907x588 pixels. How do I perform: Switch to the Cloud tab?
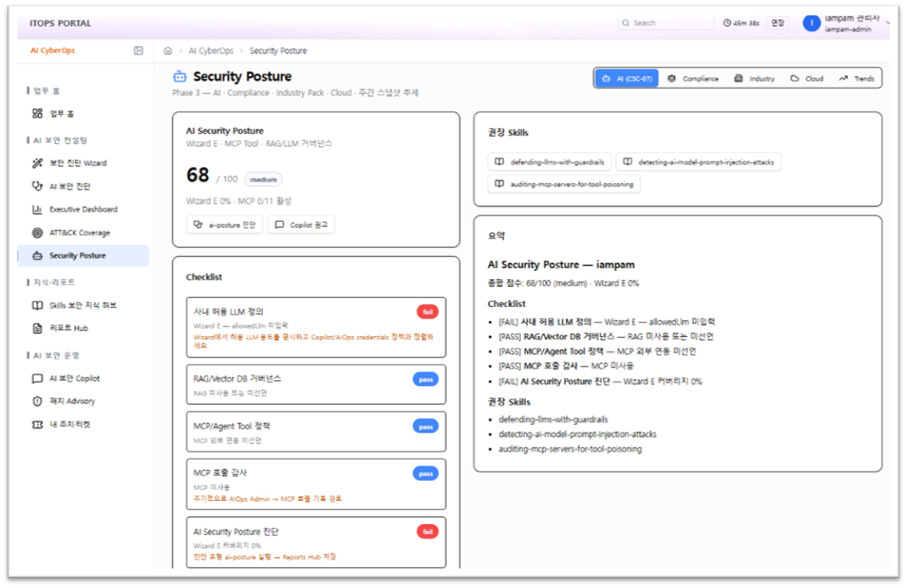(x=807, y=79)
